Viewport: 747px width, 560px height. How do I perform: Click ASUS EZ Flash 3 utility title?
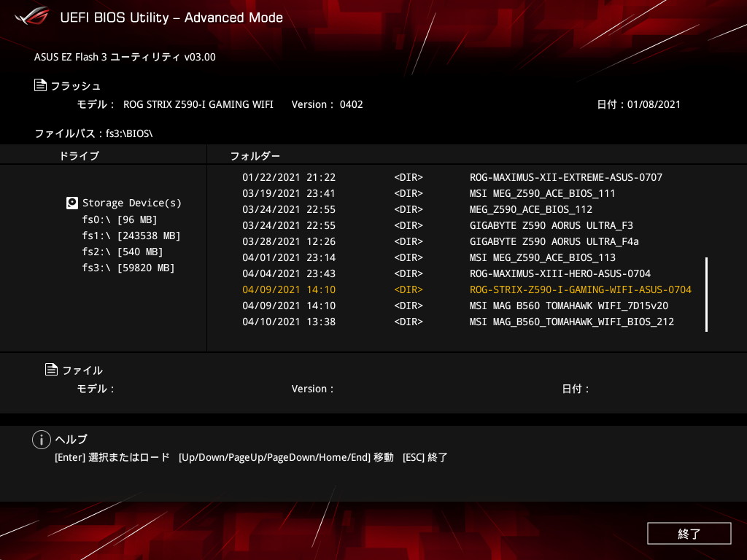coord(125,57)
